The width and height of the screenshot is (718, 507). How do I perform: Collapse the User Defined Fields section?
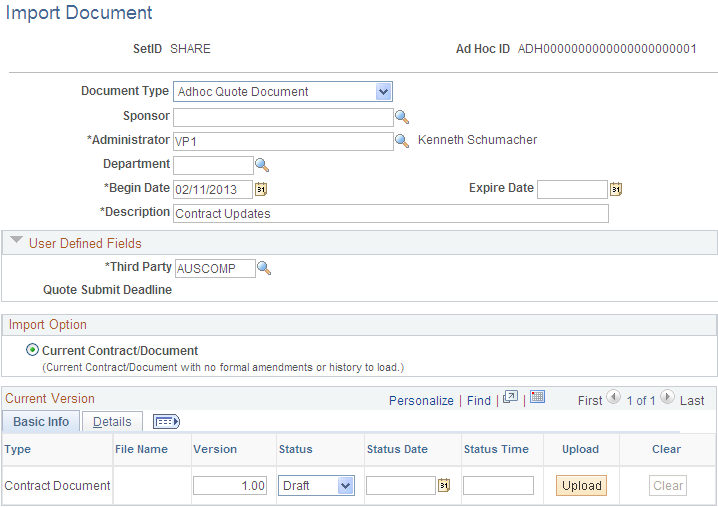[16, 240]
